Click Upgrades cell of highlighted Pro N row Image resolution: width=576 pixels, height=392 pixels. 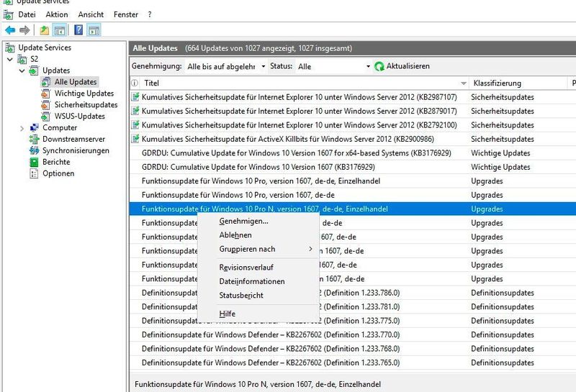pyautogui.click(x=487, y=209)
